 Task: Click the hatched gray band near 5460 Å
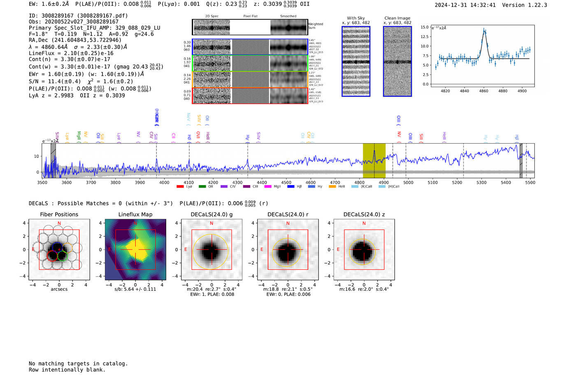tap(521, 160)
